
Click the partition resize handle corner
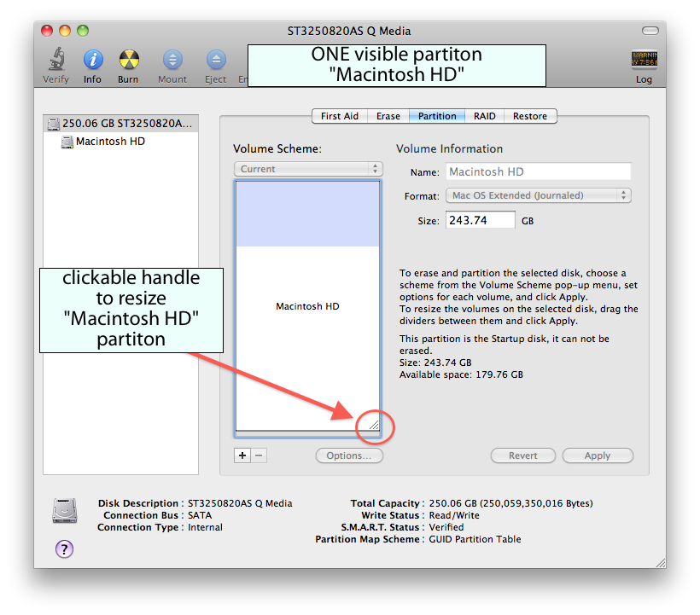point(374,425)
